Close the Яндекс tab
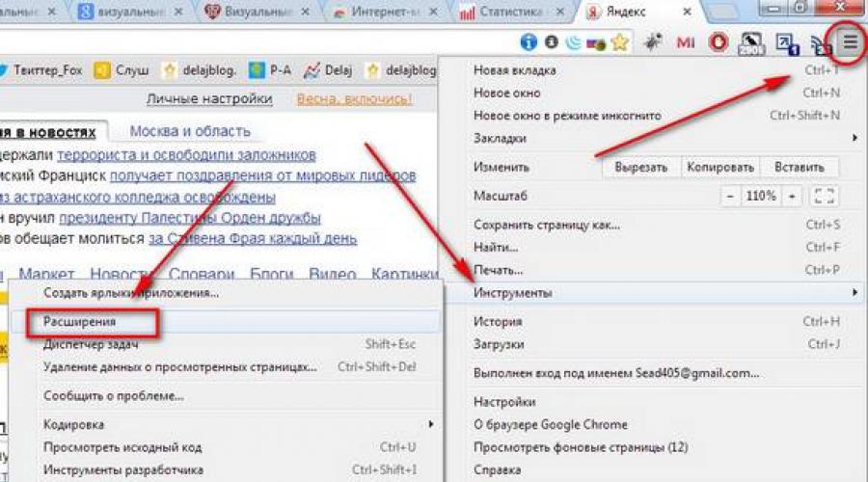This screenshot has height=482, width=868. click(687, 12)
